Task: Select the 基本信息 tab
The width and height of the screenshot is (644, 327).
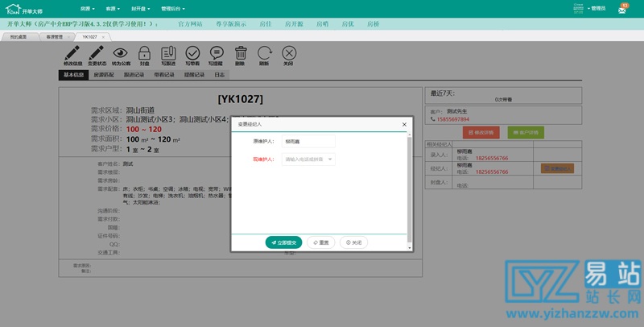Action: 73,75
